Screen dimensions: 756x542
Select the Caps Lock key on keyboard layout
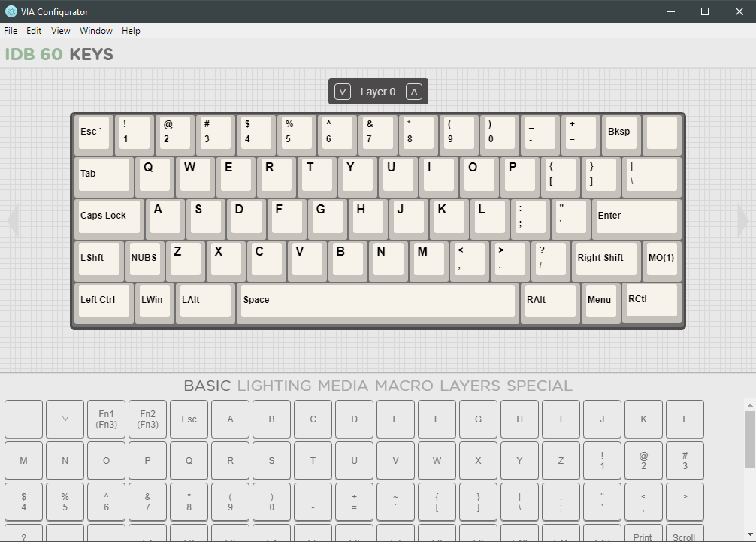point(109,216)
